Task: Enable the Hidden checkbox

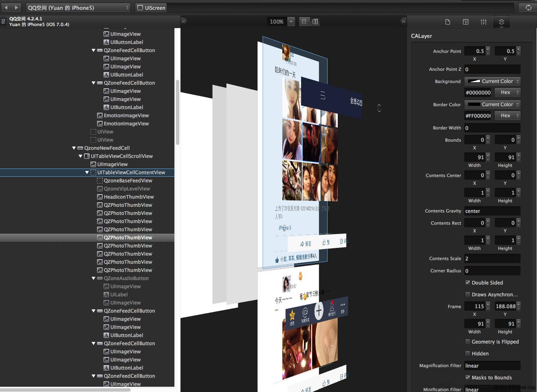Action: [468, 353]
